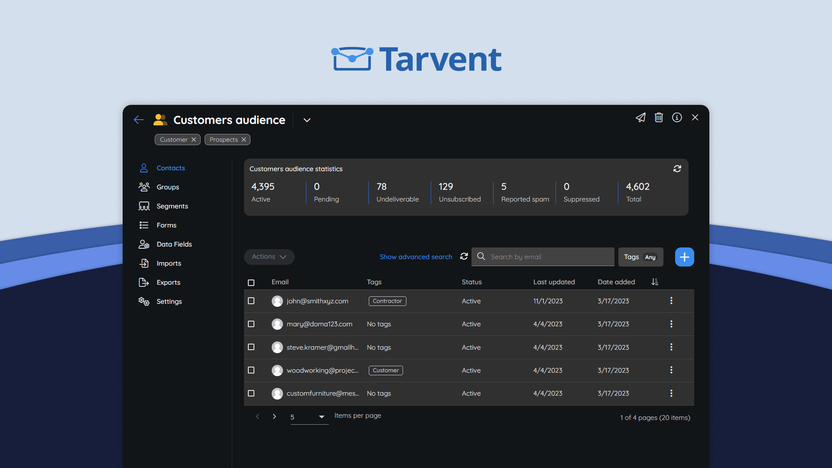832x468 pixels.
Task: Remove the Customer tag chip
Action: pyautogui.click(x=194, y=140)
